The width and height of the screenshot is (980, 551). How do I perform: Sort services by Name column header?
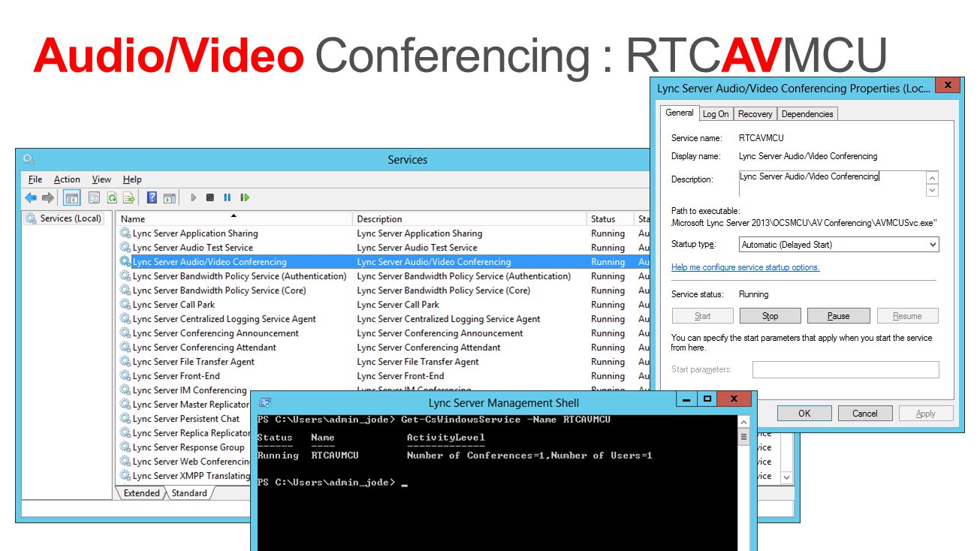tap(234, 219)
